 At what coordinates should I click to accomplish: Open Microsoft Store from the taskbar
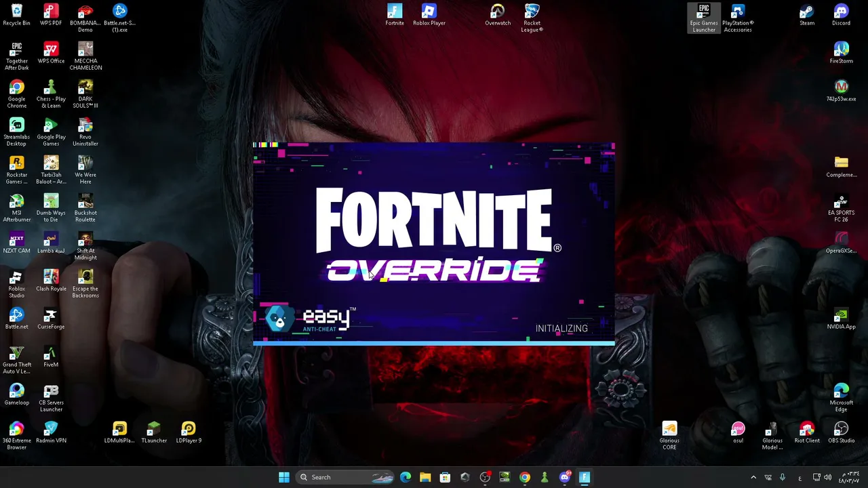click(x=445, y=477)
